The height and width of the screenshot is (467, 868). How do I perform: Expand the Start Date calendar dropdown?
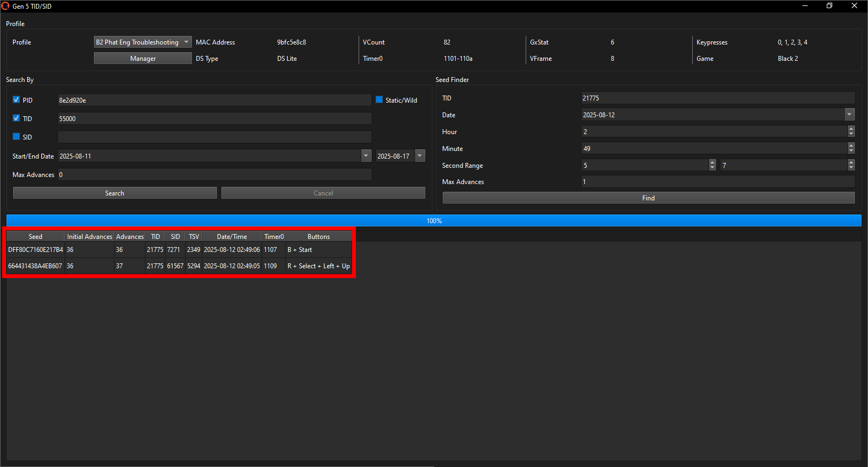[x=366, y=156]
